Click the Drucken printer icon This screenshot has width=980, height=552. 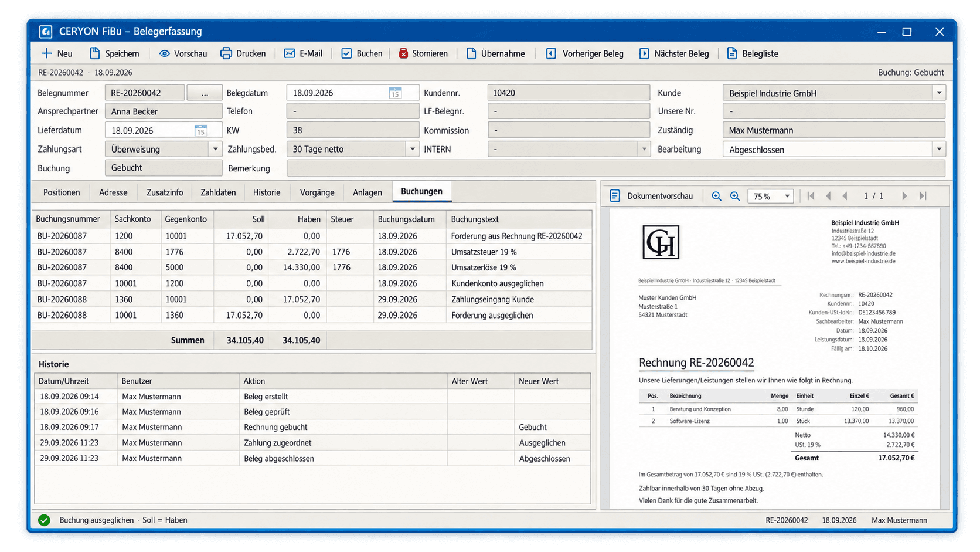click(226, 53)
